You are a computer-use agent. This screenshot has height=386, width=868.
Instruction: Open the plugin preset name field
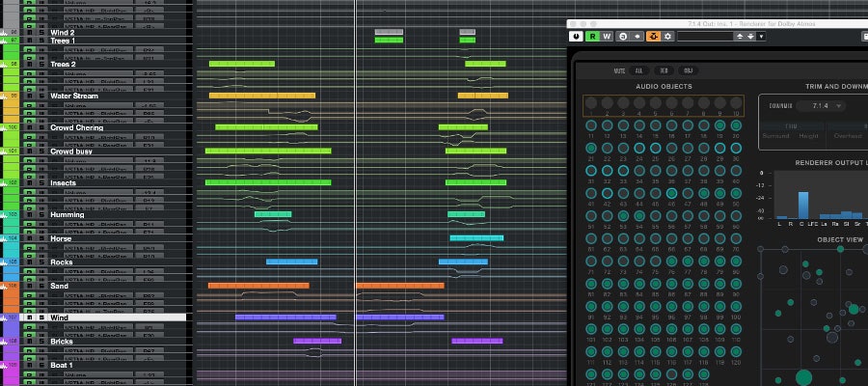(x=704, y=36)
